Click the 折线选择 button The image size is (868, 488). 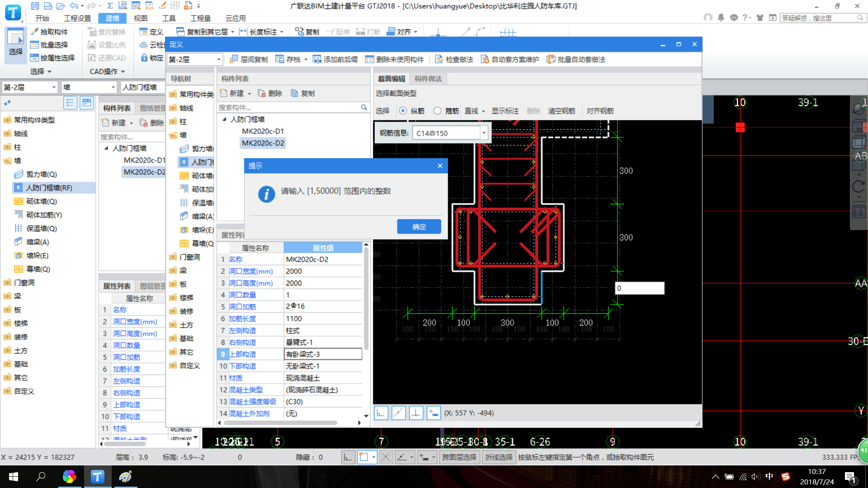pyautogui.click(x=499, y=457)
